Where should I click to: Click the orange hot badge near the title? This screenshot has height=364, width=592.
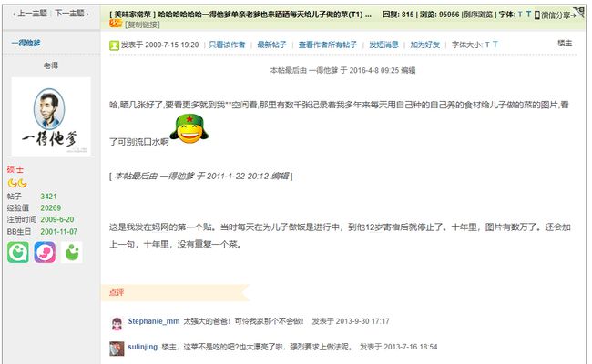click(x=115, y=24)
